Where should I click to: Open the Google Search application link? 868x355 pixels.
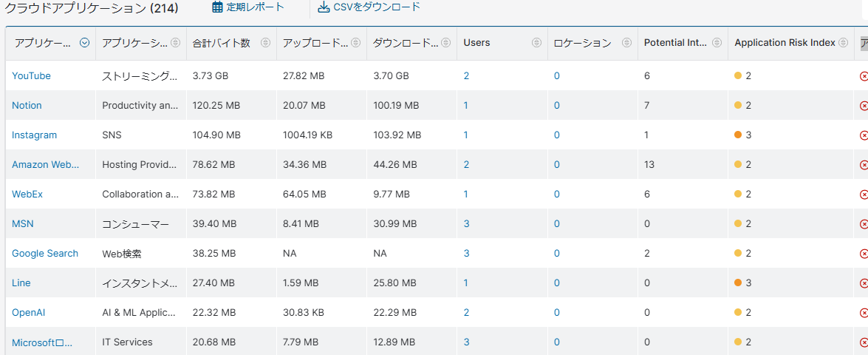pos(45,253)
